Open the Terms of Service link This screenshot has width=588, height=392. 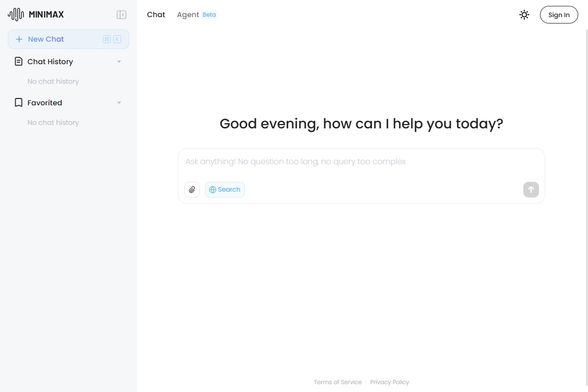pyautogui.click(x=338, y=382)
